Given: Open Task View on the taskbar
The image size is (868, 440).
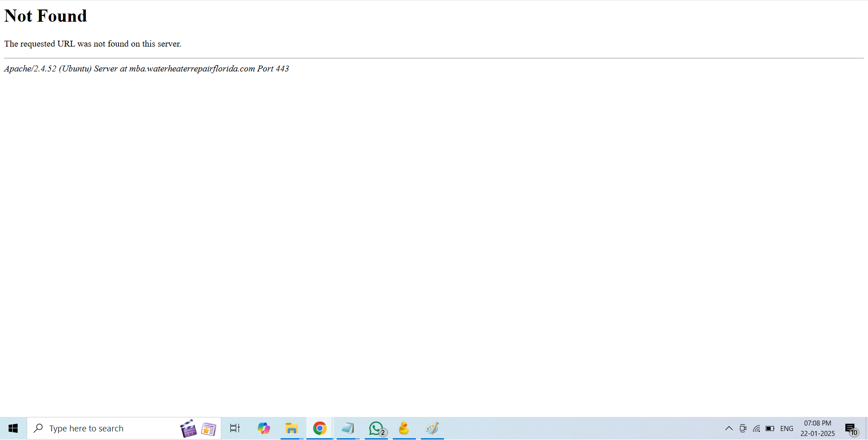Looking at the screenshot, I should pos(235,428).
